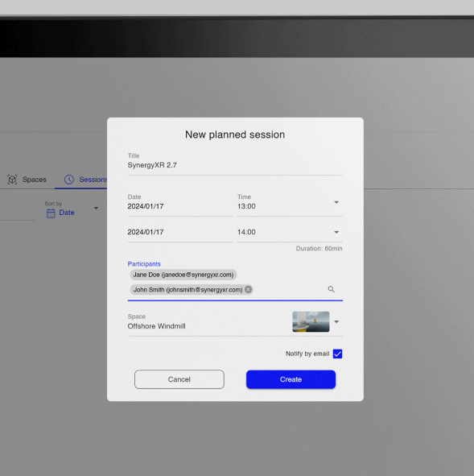Click the calendar icon beside Date sort
474x476 pixels.
tap(51, 213)
